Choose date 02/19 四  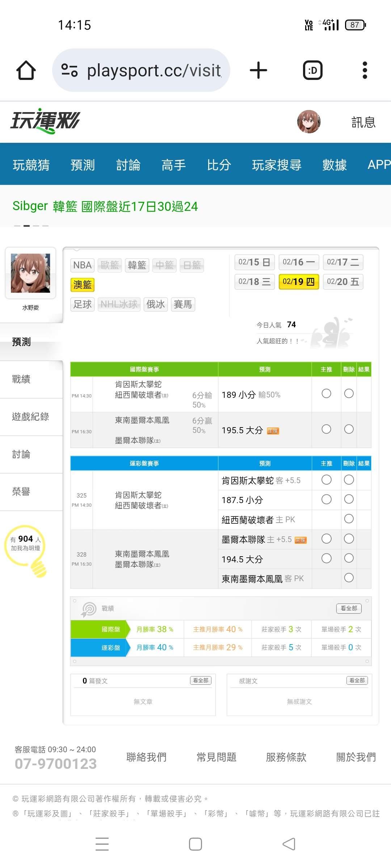point(299,282)
